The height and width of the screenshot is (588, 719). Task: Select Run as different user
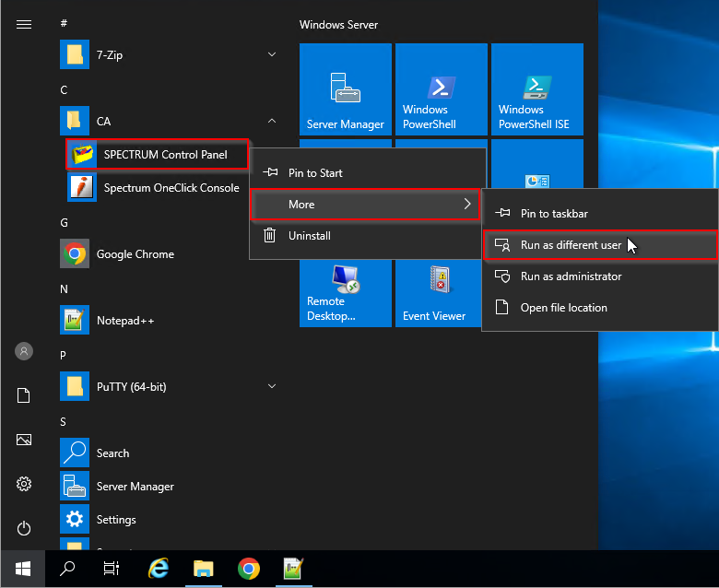point(571,245)
